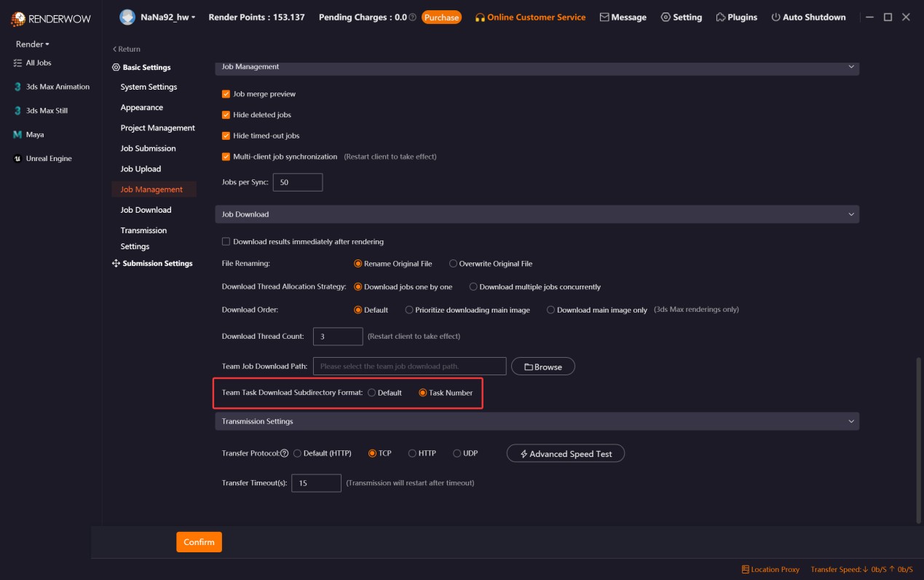Open the Message envelope icon
This screenshot has height=580, width=924.
click(x=604, y=17)
